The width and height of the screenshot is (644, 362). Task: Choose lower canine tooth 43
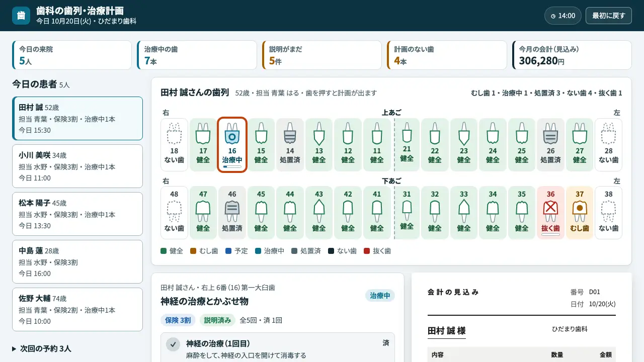[x=319, y=213]
